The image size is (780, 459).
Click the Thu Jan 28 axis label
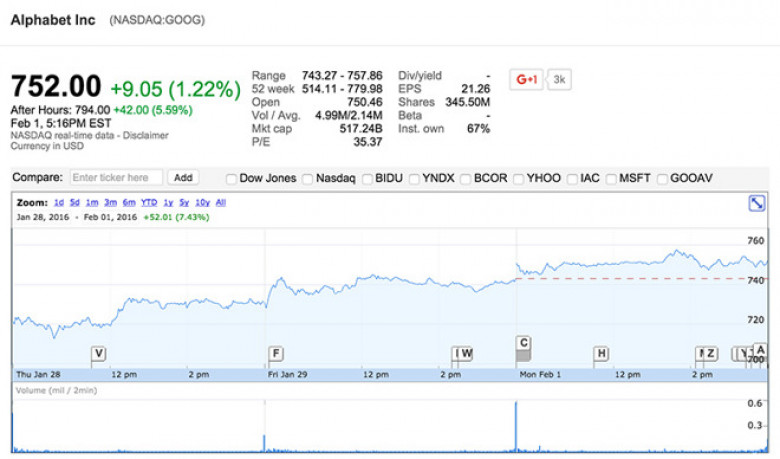point(38,374)
